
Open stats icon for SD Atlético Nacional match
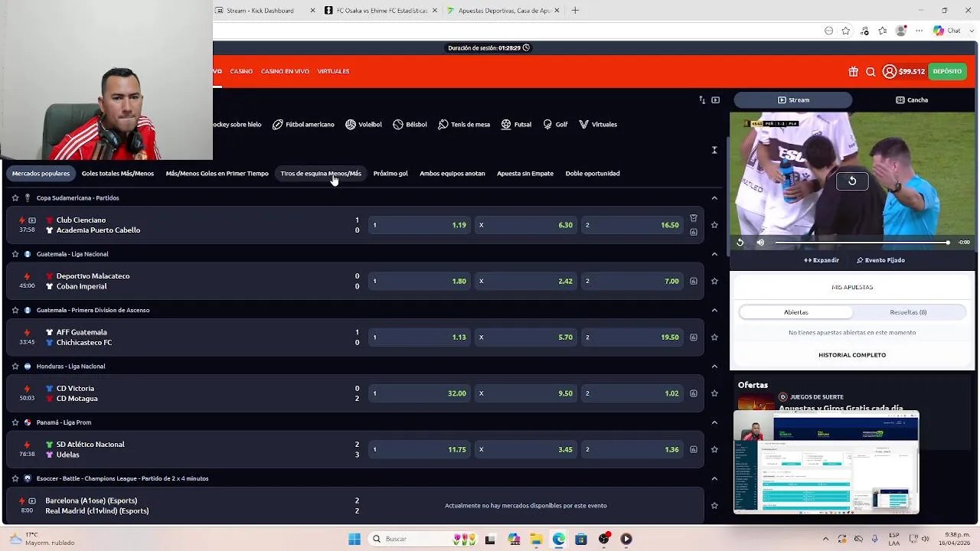pyautogui.click(x=694, y=450)
